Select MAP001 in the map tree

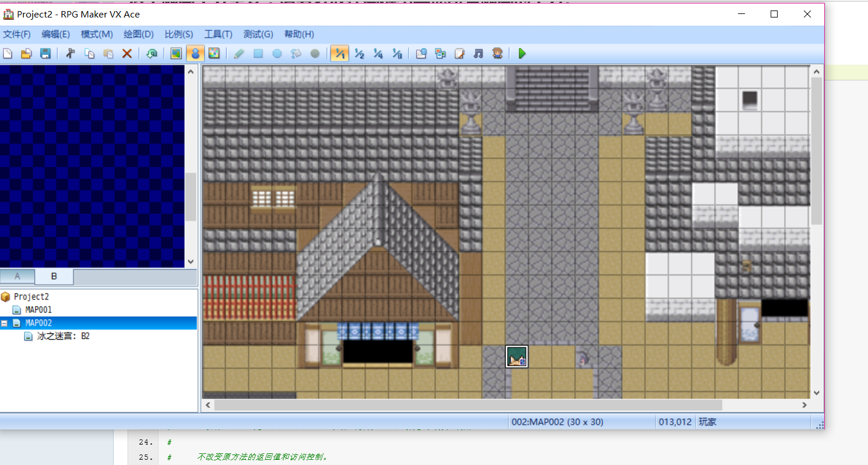coord(38,310)
